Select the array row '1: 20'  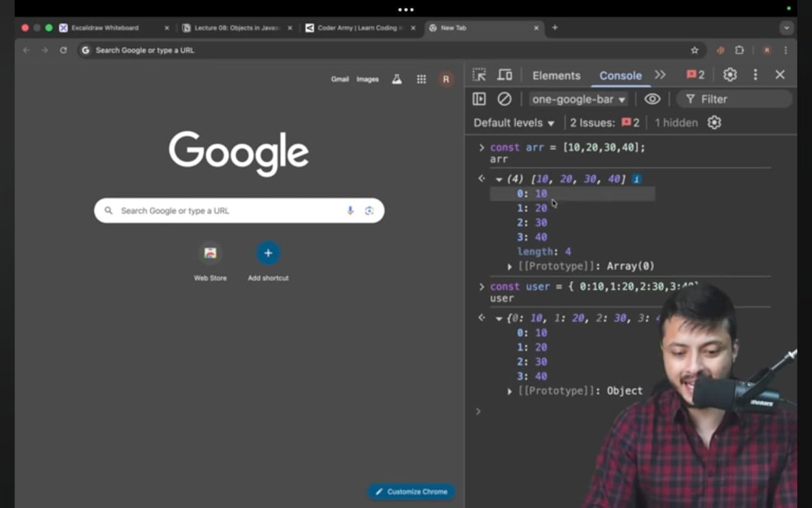tap(532, 208)
